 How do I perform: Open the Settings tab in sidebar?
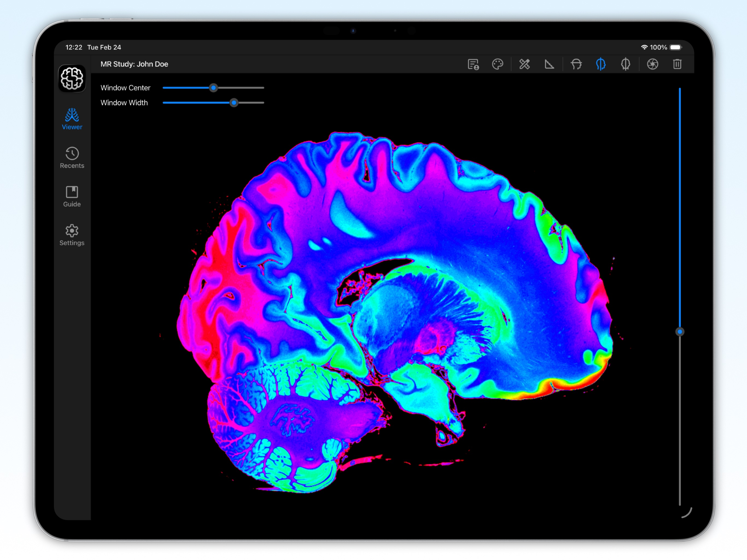(x=72, y=235)
